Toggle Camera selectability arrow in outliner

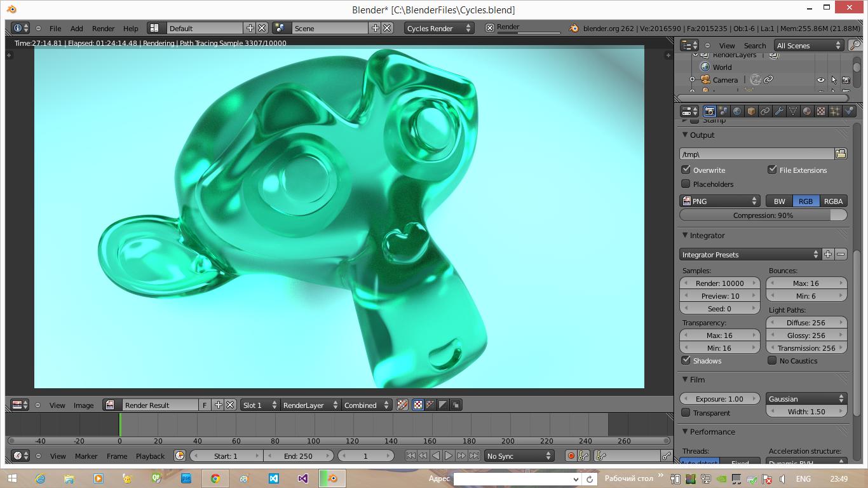(x=834, y=80)
